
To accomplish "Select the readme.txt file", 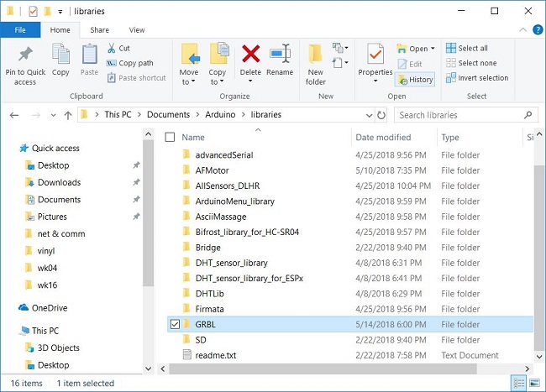I will [x=216, y=355].
